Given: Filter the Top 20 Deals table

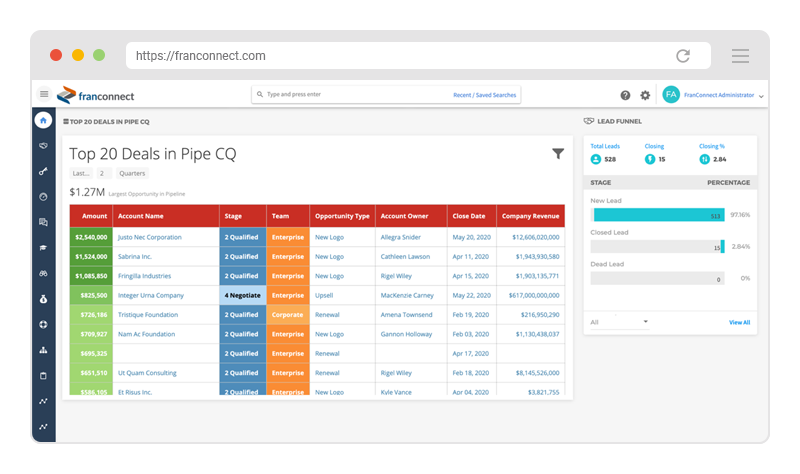Looking at the screenshot, I should coord(558,153).
